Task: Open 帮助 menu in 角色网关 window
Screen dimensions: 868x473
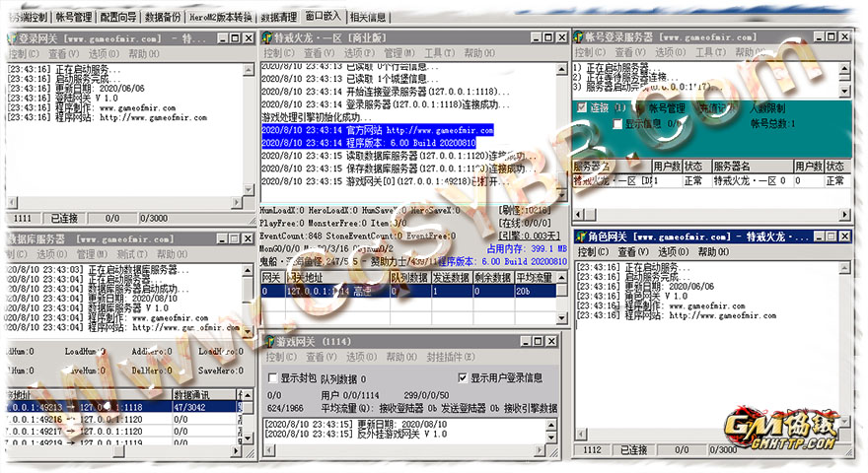Action: pyautogui.click(x=713, y=252)
